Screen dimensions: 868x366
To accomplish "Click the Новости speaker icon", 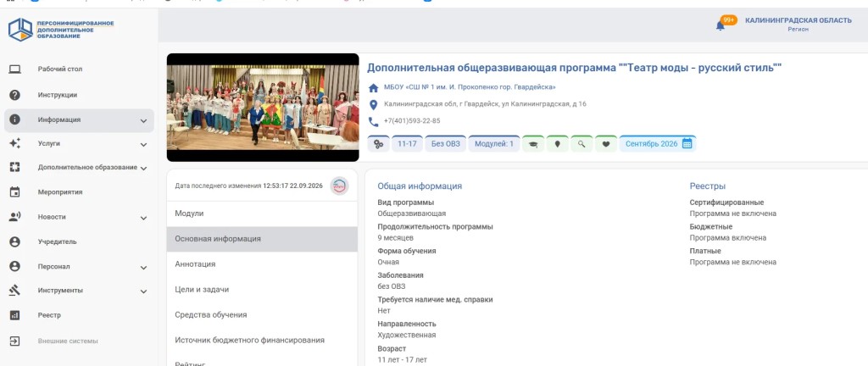I will click(15, 217).
